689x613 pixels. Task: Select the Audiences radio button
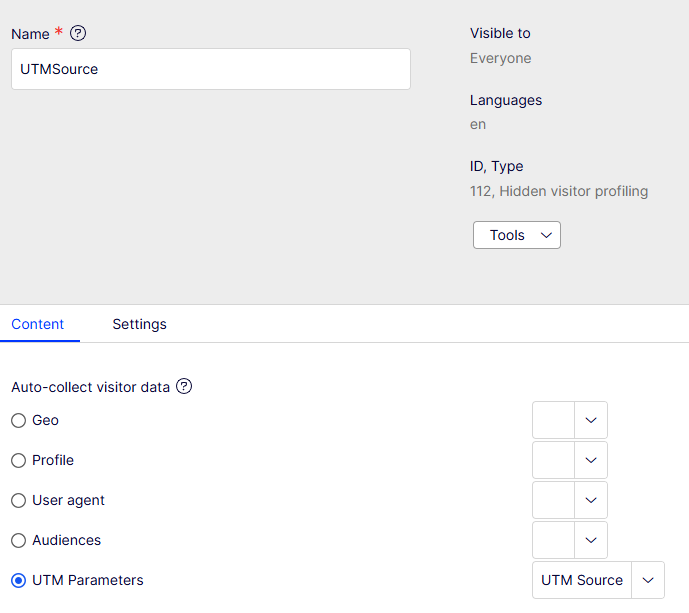coord(18,540)
